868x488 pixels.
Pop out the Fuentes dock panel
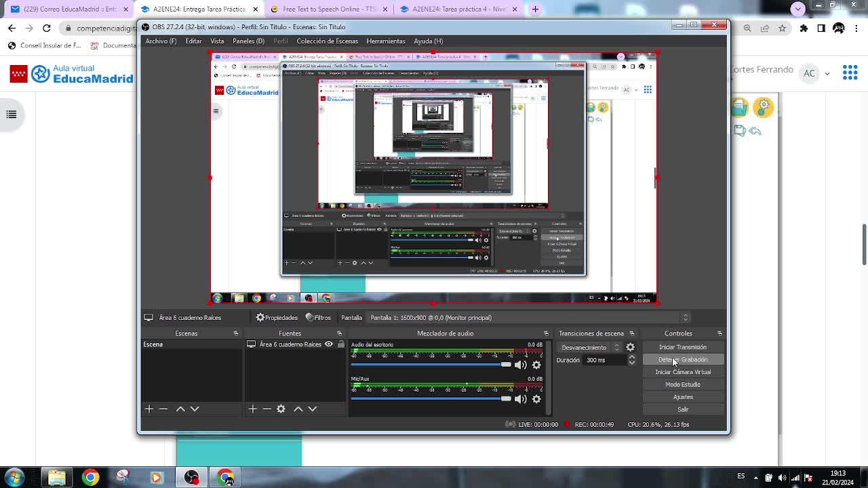[340, 333]
